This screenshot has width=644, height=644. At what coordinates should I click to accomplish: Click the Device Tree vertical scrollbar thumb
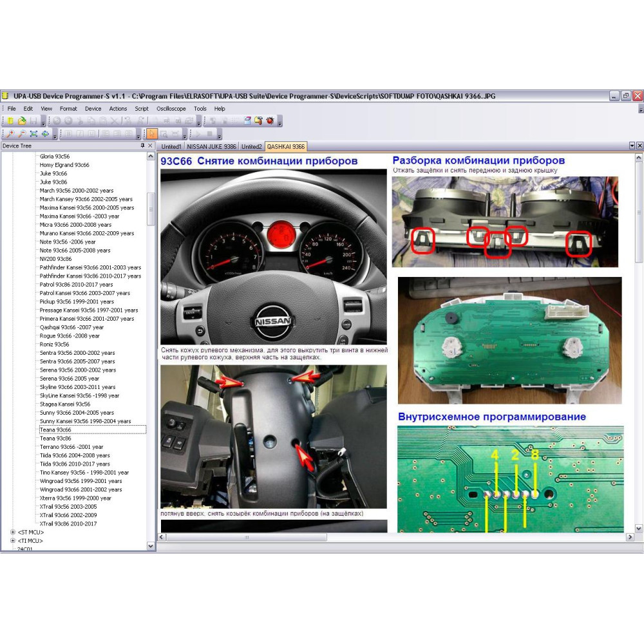tap(151, 209)
